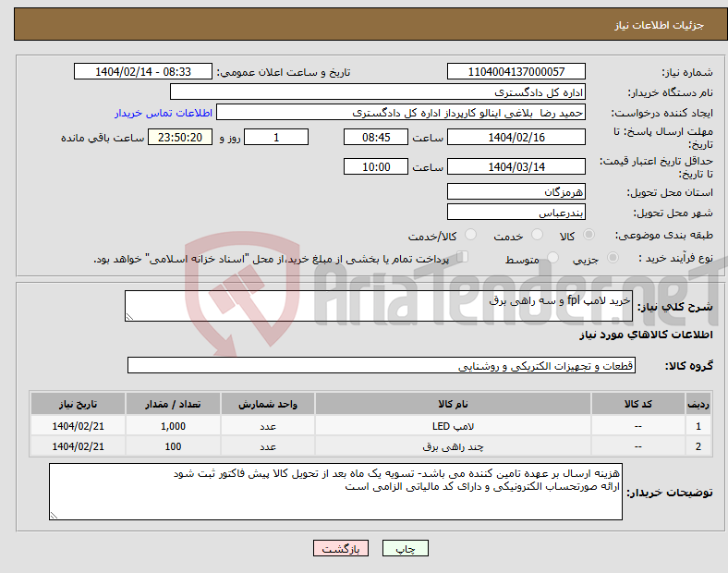Click the تعداد / مقدار column header
This screenshot has width=728, height=573.
[x=173, y=404]
